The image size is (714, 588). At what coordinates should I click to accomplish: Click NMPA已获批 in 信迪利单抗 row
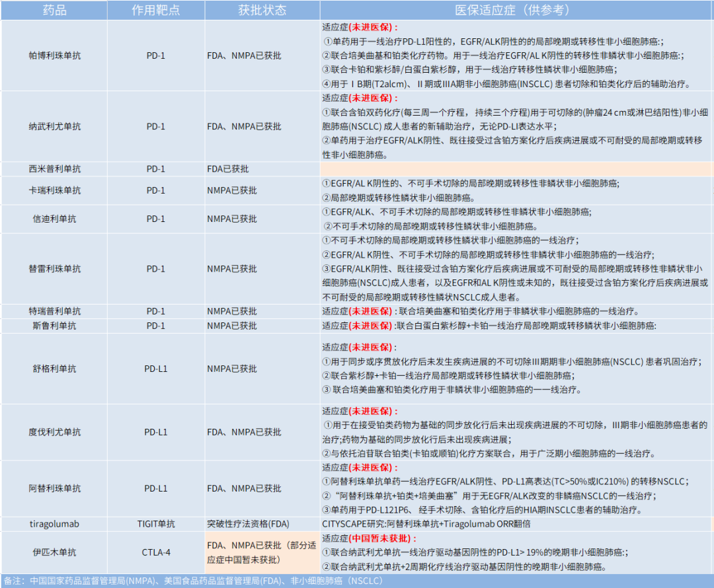[x=262, y=219]
